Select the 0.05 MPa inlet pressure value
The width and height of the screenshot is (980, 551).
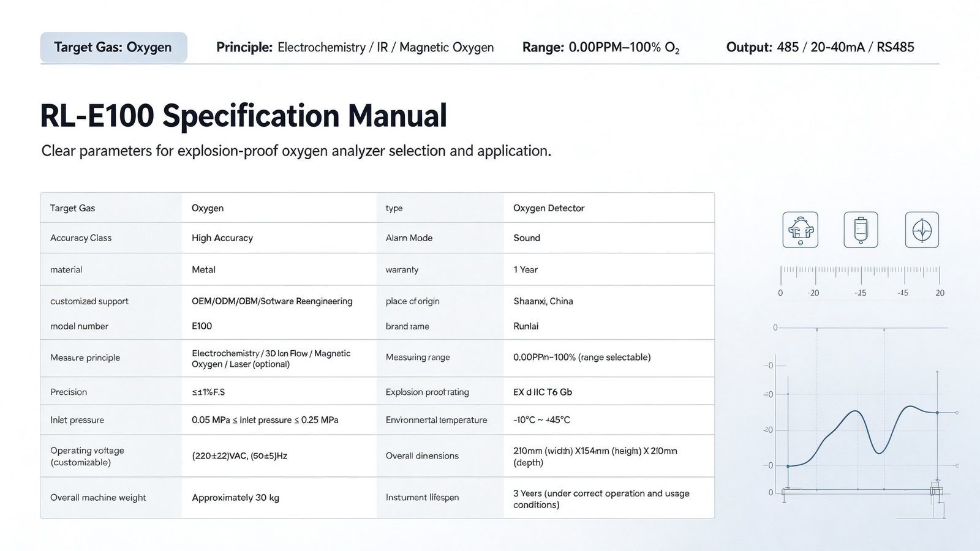pyautogui.click(x=265, y=420)
